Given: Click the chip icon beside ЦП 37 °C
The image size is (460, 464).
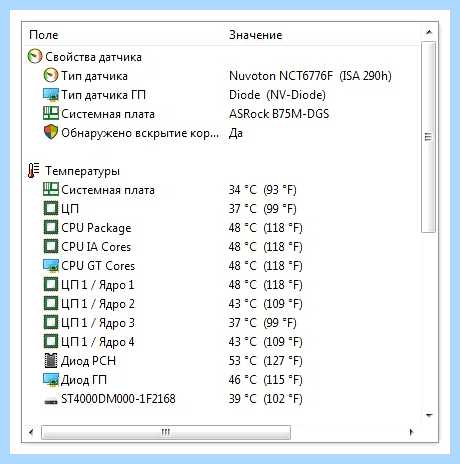Looking at the screenshot, I should [x=51, y=209].
